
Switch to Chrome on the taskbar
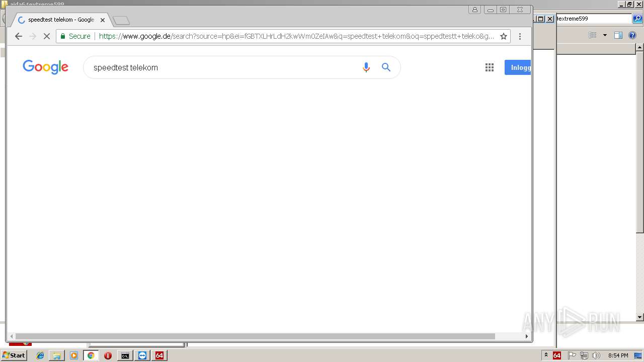coord(91,355)
